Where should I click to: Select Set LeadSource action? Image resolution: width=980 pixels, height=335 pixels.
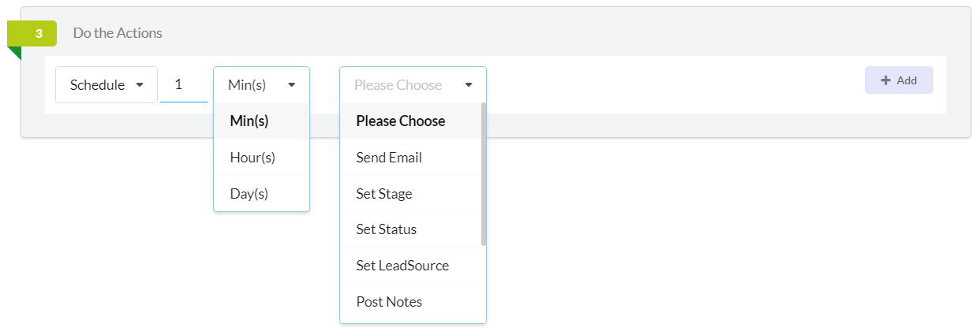410,266
